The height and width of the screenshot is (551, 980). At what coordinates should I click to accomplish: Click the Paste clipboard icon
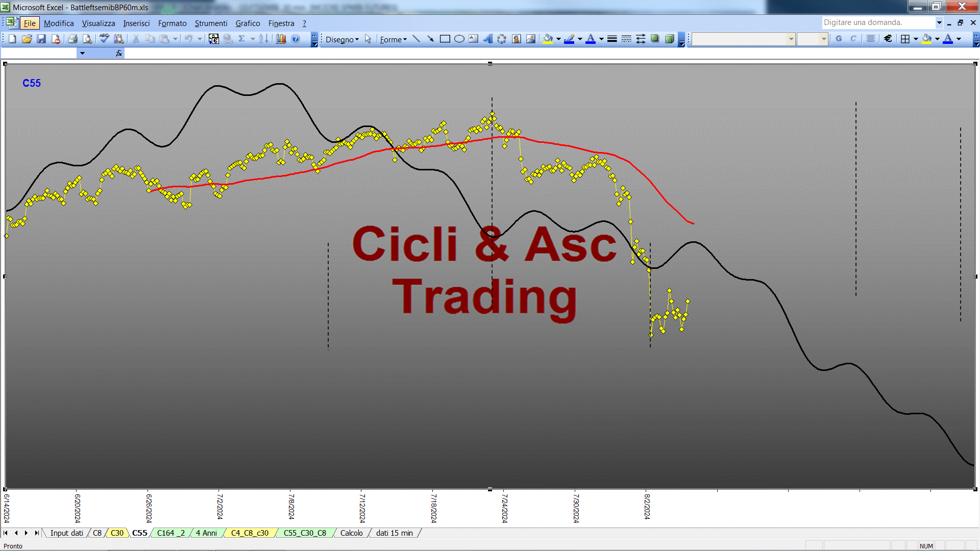coord(164,39)
